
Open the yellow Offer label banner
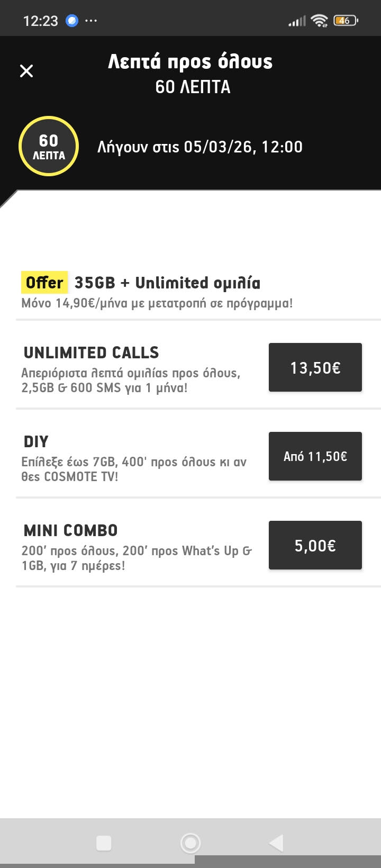click(45, 283)
